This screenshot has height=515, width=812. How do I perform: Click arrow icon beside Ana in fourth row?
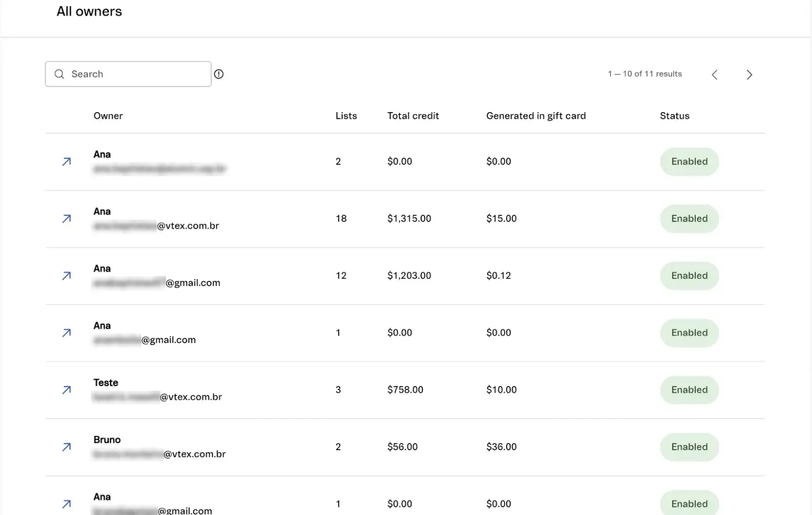click(66, 333)
